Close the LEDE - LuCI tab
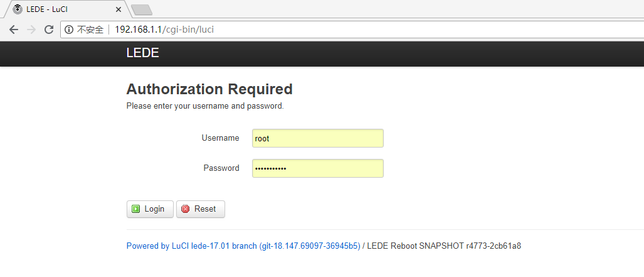This screenshot has width=644, height=277. (119, 9)
